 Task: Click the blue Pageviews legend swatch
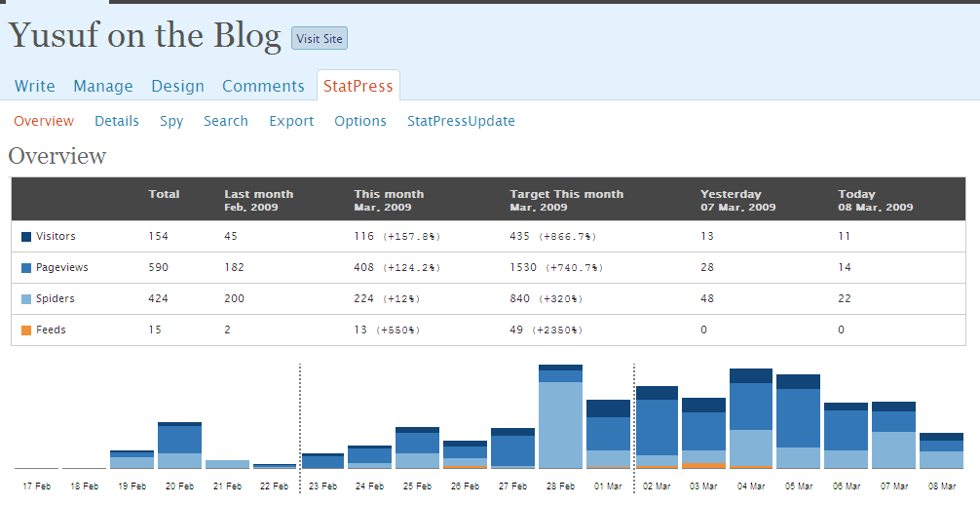pyautogui.click(x=26, y=268)
